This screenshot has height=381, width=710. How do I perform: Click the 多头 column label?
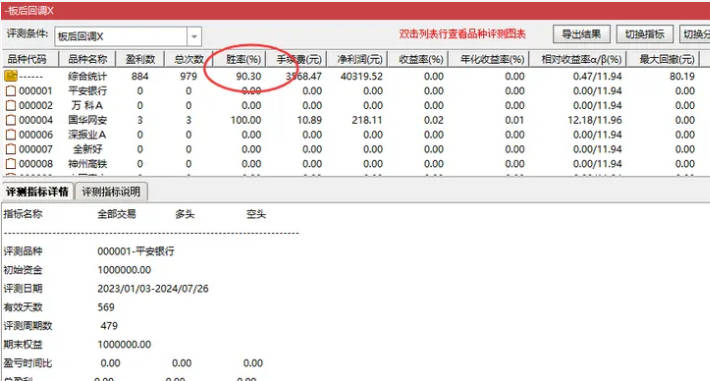tap(185, 214)
